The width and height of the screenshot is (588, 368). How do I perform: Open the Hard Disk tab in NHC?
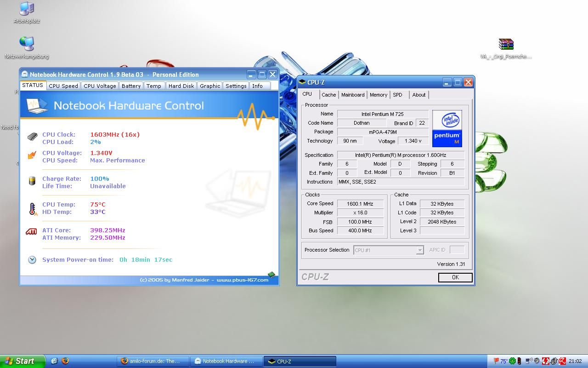(x=181, y=86)
